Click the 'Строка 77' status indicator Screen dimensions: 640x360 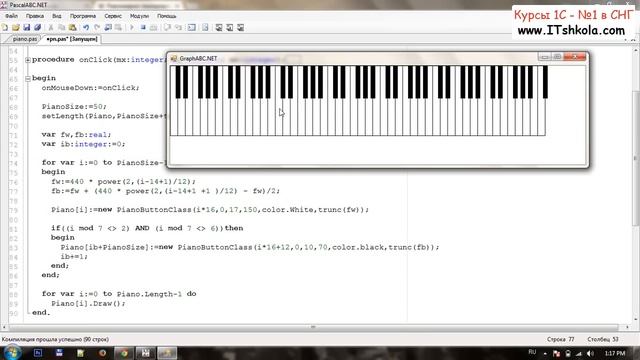tap(560, 339)
